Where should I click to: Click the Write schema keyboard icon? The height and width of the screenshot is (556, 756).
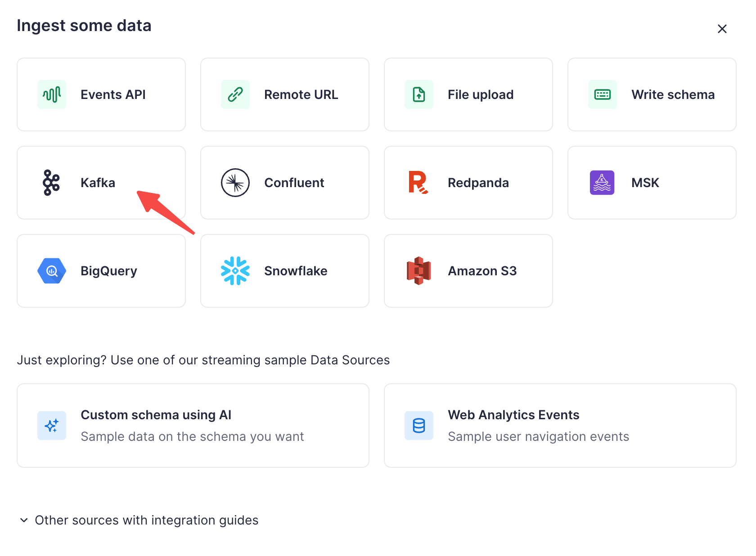(x=603, y=94)
